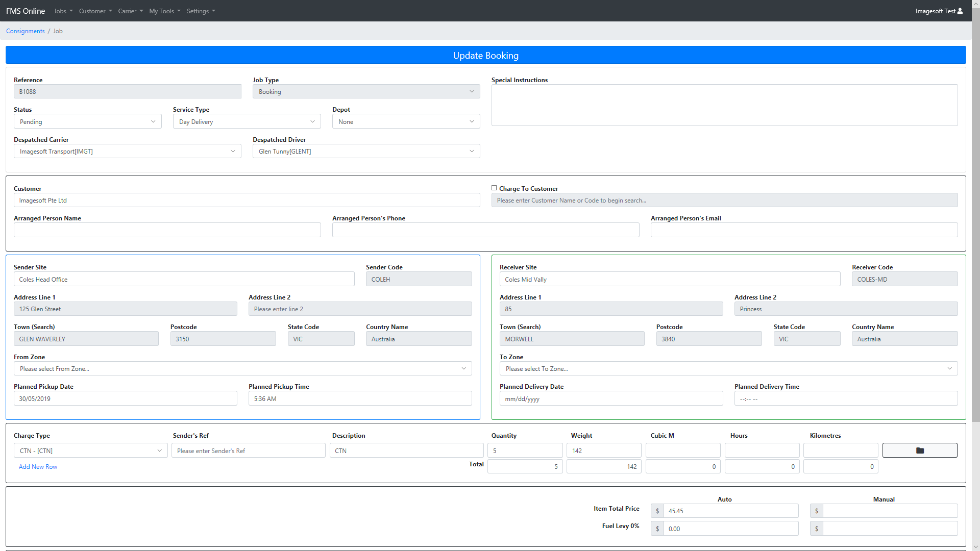Open the From Zone selector
Screen dimensions: 980x551
tap(242, 368)
